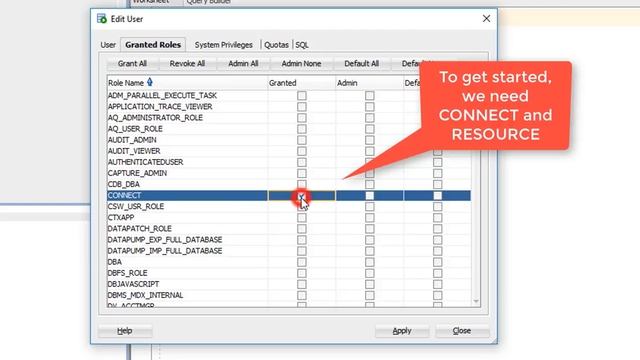Select the DBMS_MDX_INTERNAL role name
This screenshot has width=640, height=360.
(145, 295)
